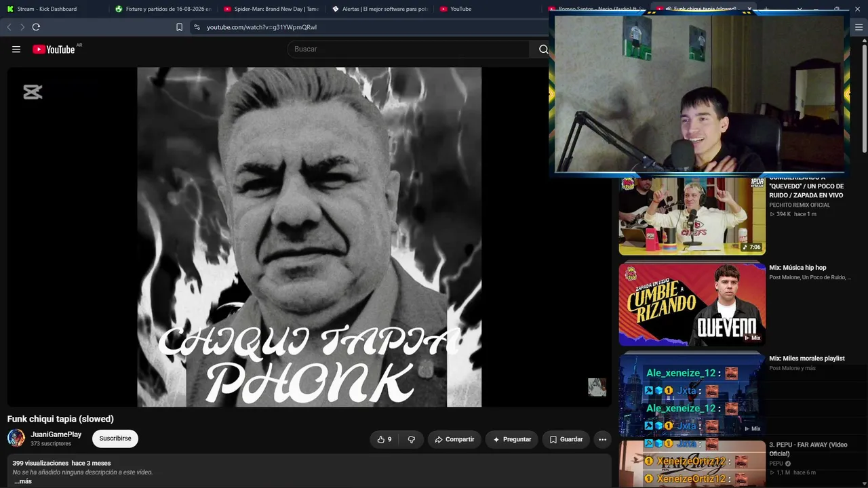Click the channel watermark in the player corner
The height and width of the screenshot is (488, 868).
tap(597, 387)
